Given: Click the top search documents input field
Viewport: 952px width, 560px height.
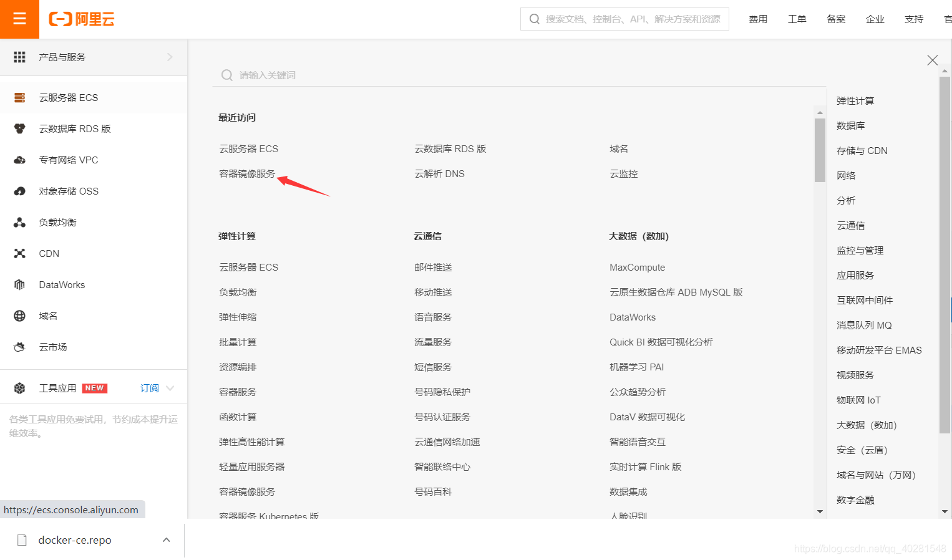Looking at the screenshot, I should 624,19.
